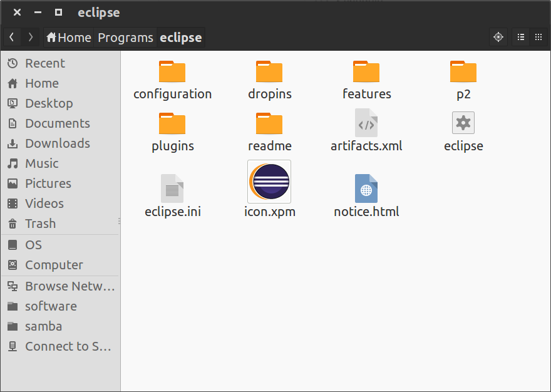Open the eclipse.ini configuration file

172,194
